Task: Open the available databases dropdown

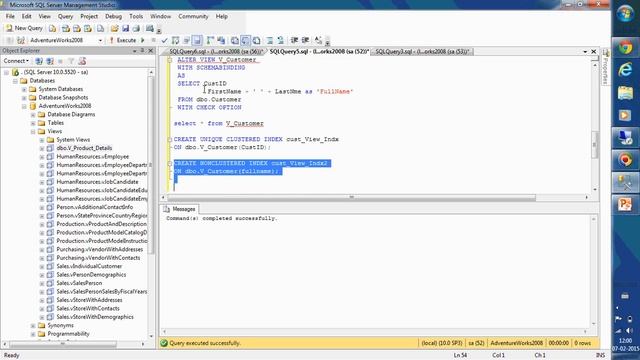Action: click(x=100, y=40)
